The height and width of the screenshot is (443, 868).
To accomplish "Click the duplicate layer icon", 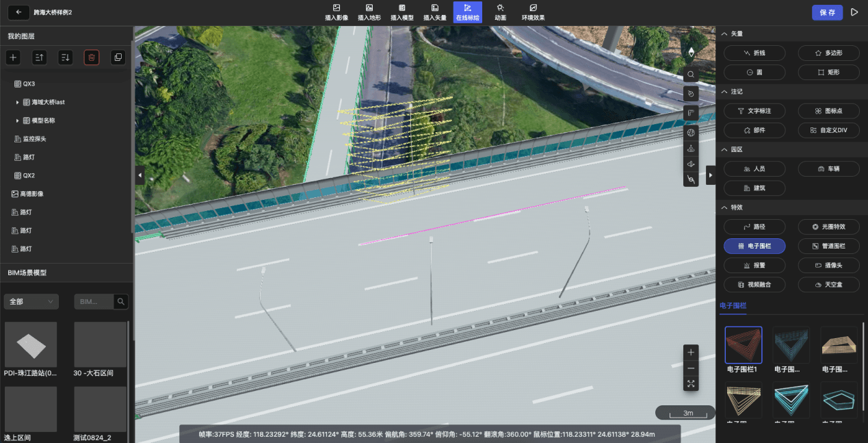I will coord(118,58).
